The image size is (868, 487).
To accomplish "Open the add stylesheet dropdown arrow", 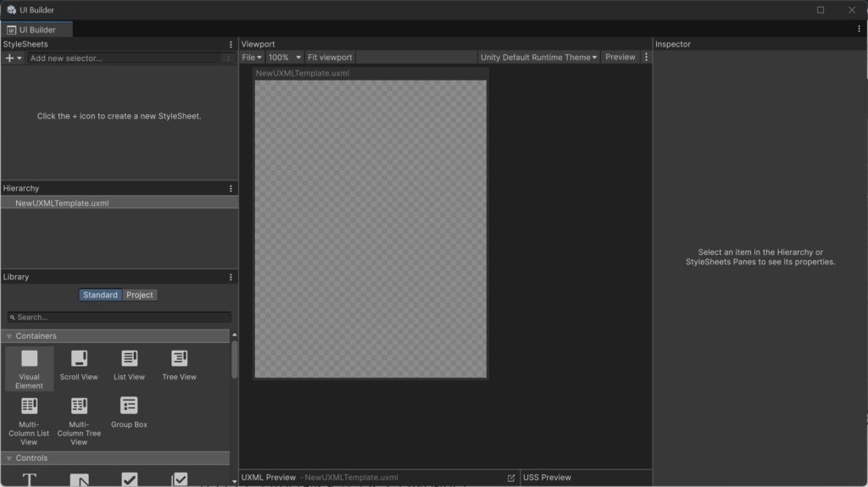I will 19,58.
